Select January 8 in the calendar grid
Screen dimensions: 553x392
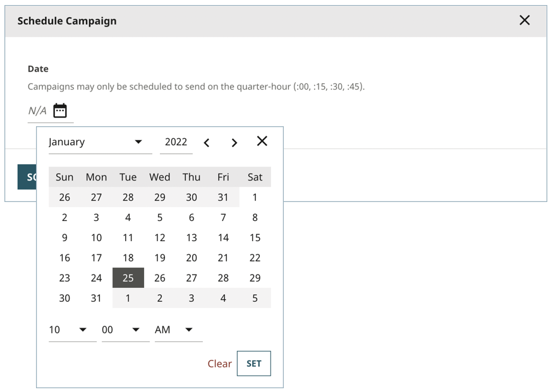point(255,217)
